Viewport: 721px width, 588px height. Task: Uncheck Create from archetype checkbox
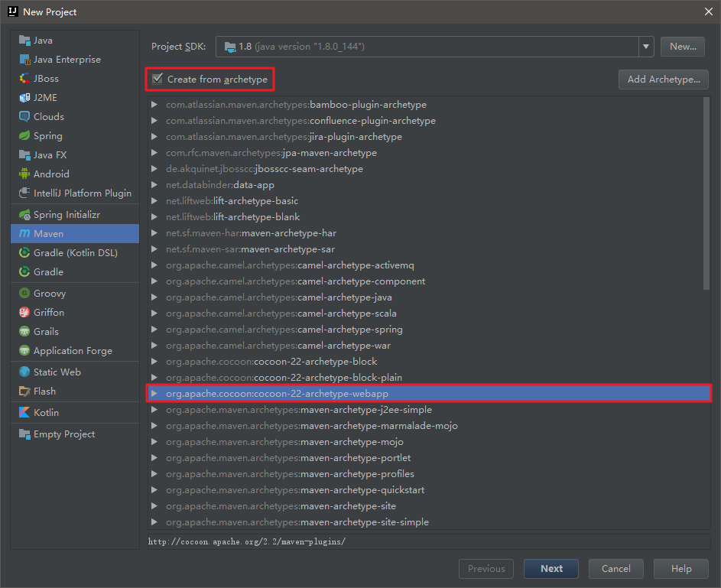click(158, 79)
